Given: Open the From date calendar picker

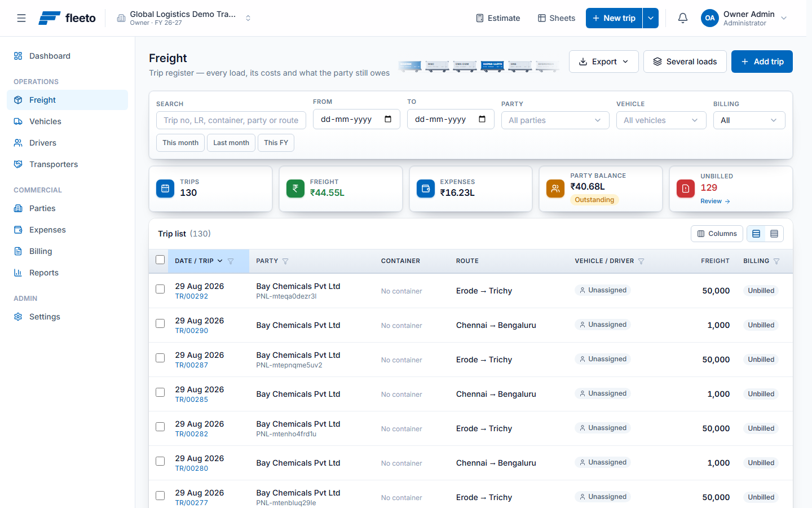Looking at the screenshot, I should 388,119.
